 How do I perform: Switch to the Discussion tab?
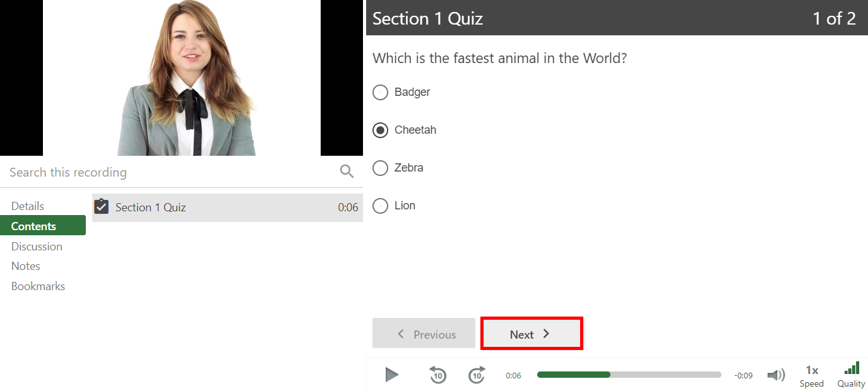coord(37,247)
